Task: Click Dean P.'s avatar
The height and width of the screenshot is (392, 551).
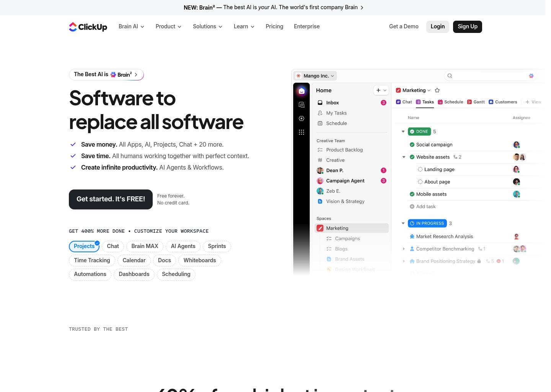Action: [320, 170]
